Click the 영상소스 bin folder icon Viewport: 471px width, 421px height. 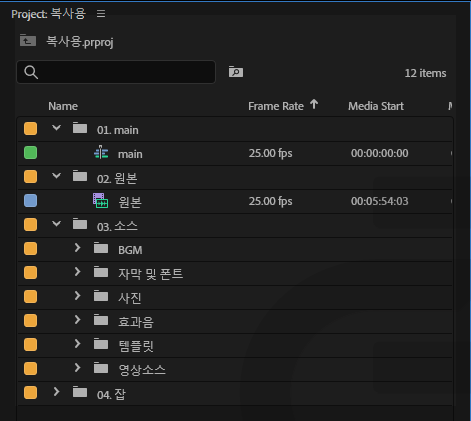point(101,368)
